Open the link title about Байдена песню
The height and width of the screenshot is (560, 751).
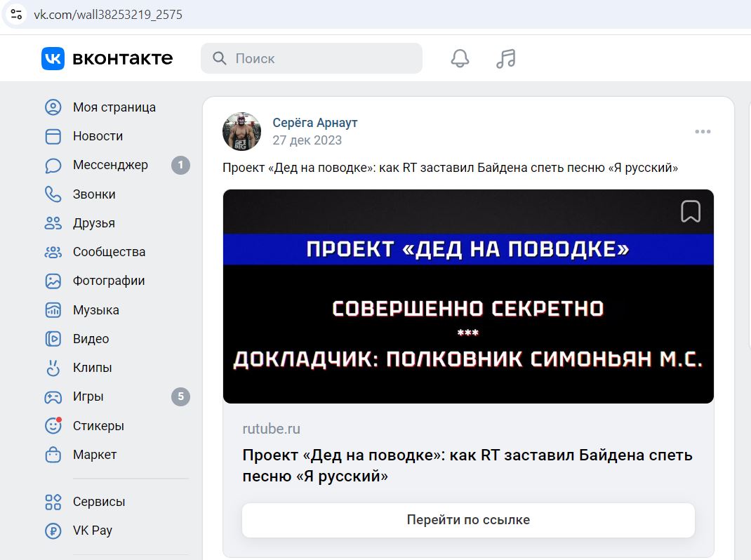point(467,465)
